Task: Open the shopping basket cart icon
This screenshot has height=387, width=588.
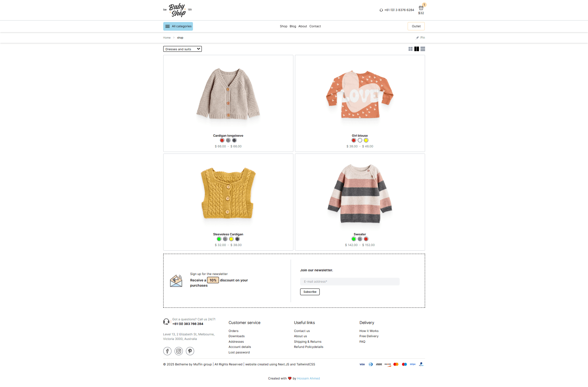Action: pos(421,8)
